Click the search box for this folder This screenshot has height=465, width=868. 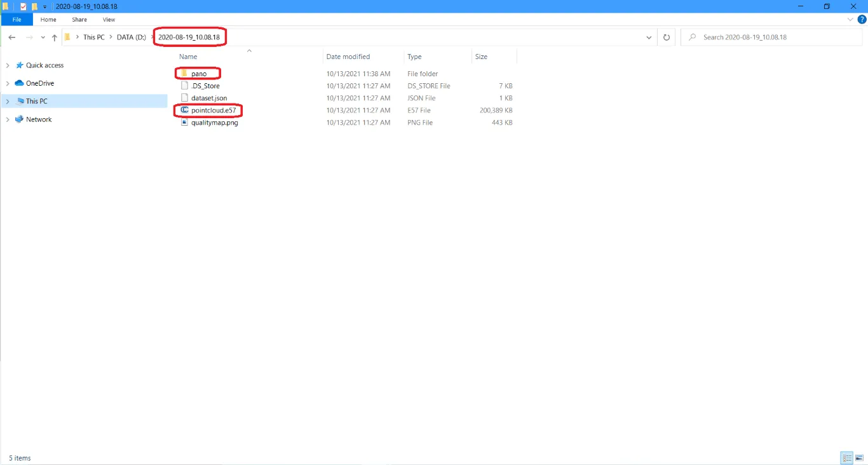click(x=773, y=37)
